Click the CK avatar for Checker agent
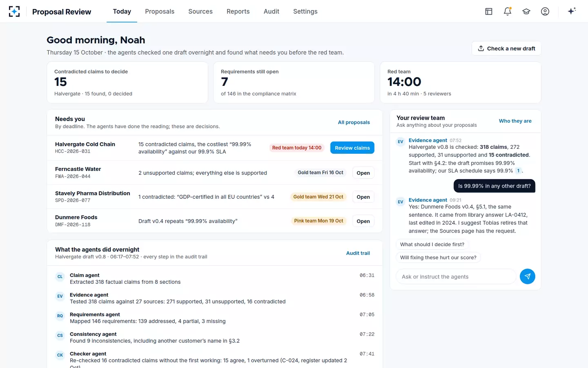This screenshot has height=368, width=588. click(60, 355)
